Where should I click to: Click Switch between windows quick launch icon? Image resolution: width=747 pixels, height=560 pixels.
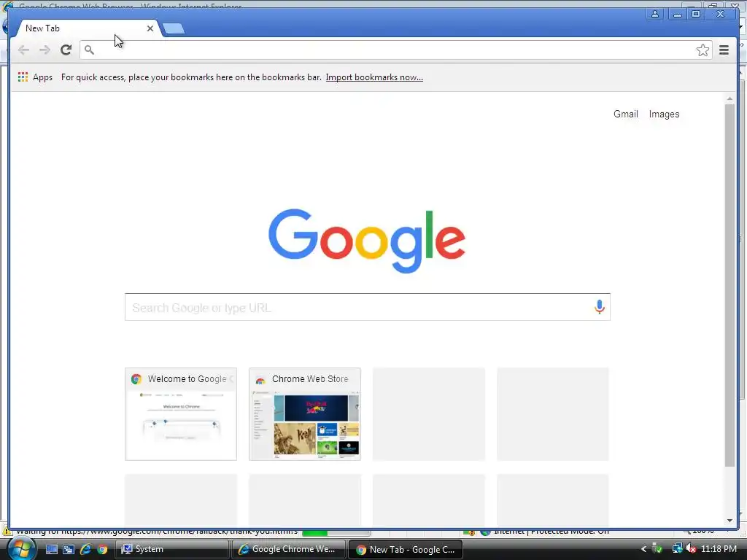tap(69, 549)
